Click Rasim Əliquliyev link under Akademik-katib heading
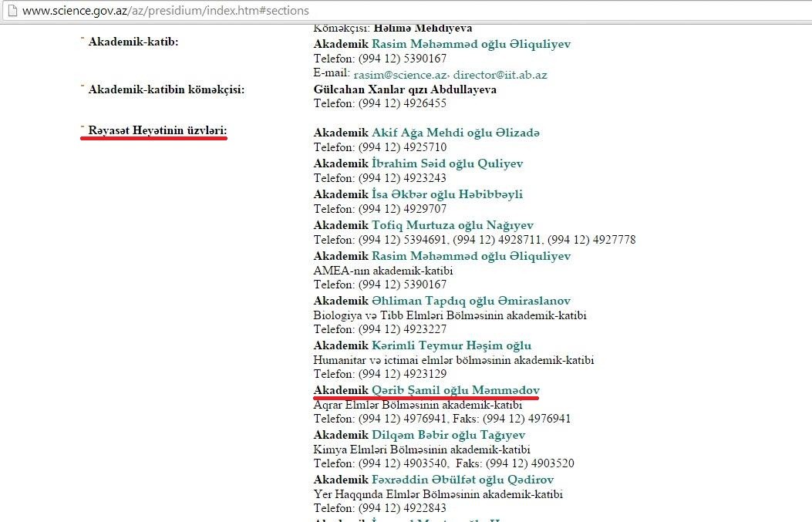The width and height of the screenshot is (812, 522). (x=471, y=44)
